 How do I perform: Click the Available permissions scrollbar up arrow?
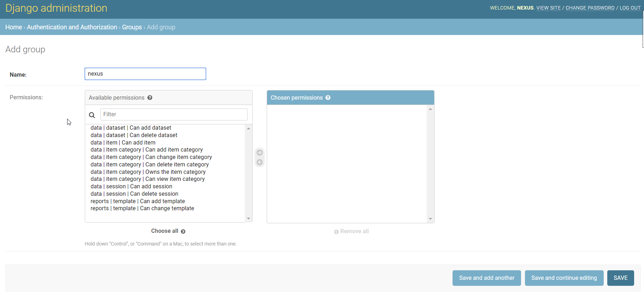(x=249, y=128)
